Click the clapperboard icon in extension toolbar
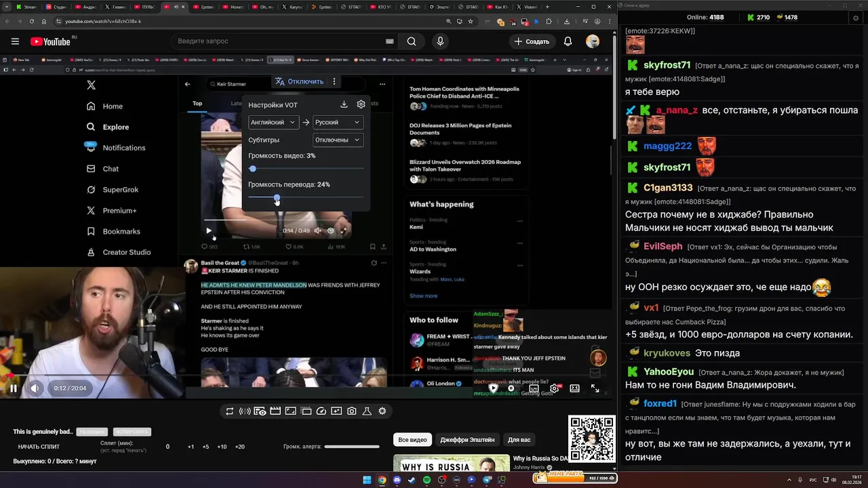Viewport: 868px width, 488px height. point(275,411)
